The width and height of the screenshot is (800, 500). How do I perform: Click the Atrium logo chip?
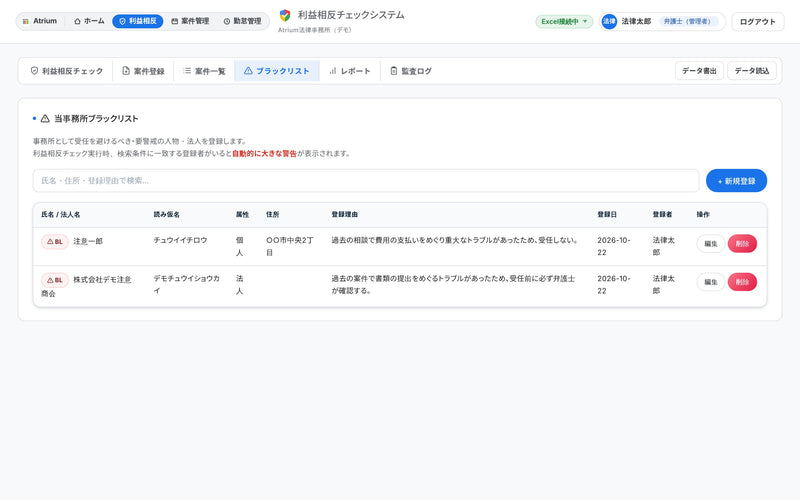point(40,21)
